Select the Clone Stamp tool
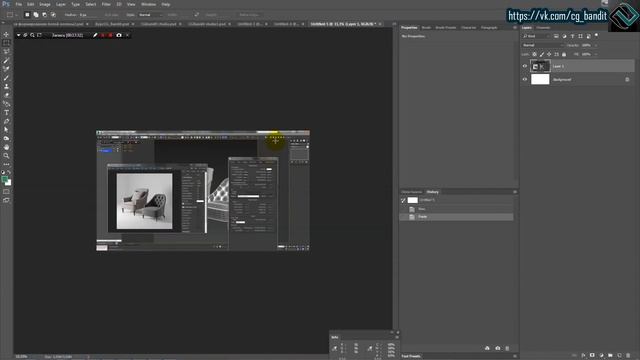Image resolution: width=640 pixels, height=360 pixels. 6,86
